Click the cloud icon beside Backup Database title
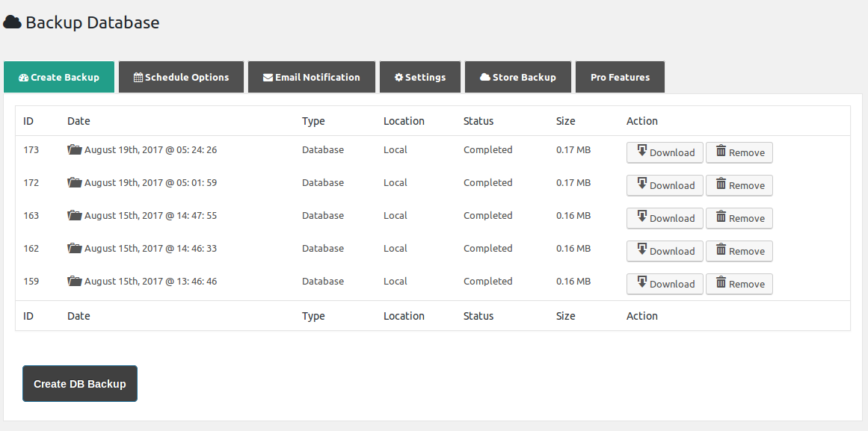 (x=12, y=22)
